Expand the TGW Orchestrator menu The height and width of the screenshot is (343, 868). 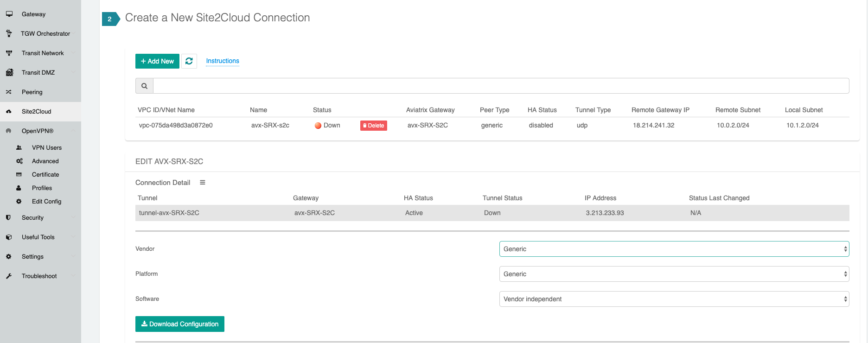[45, 33]
